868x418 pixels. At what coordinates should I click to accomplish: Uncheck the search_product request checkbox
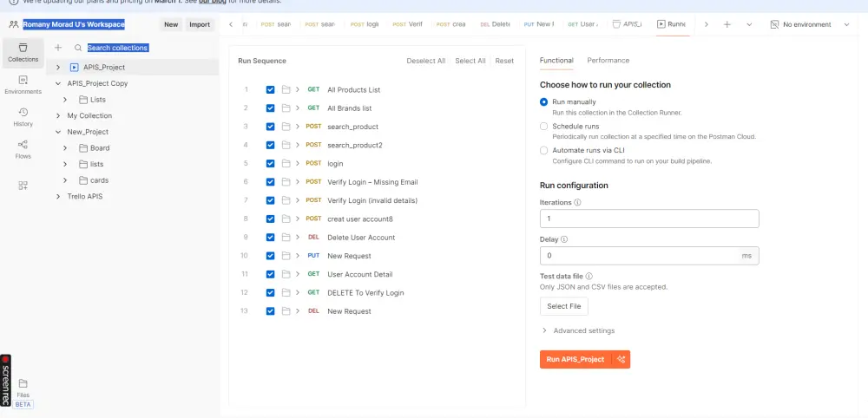(270, 127)
